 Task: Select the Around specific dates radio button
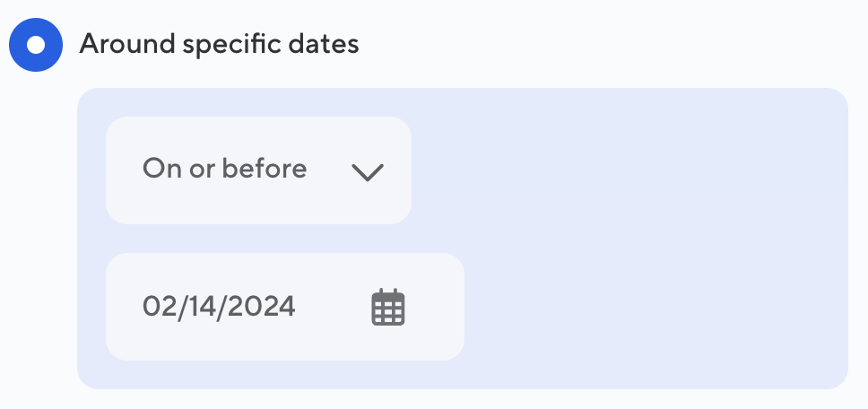point(36,45)
